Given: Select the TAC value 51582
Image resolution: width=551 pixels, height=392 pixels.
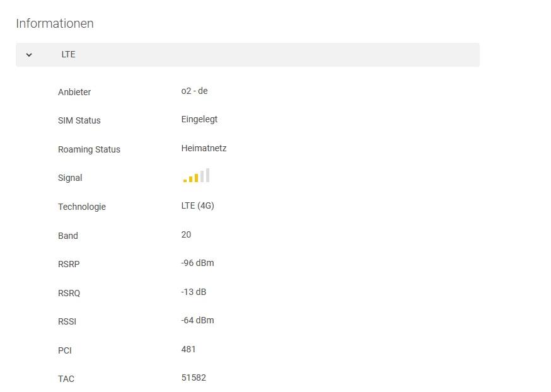Looking at the screenshot, I should pyautogui.click(x=194, y=378).
